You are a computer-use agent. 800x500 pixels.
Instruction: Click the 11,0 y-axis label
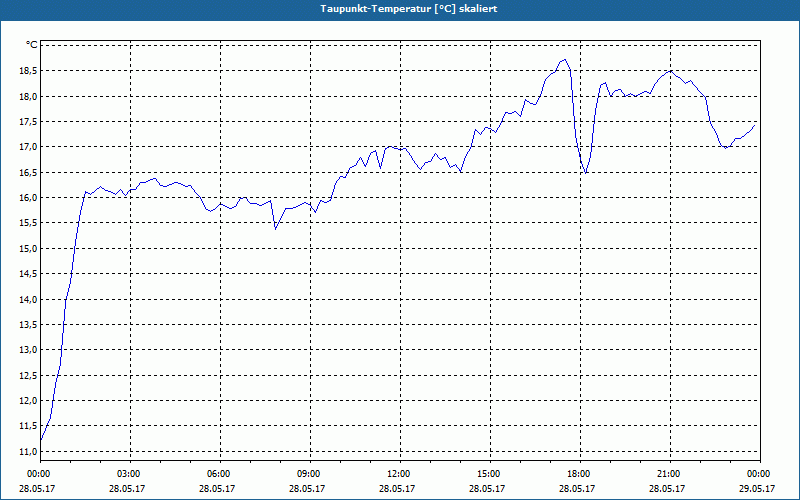click(x=29, y=452)
